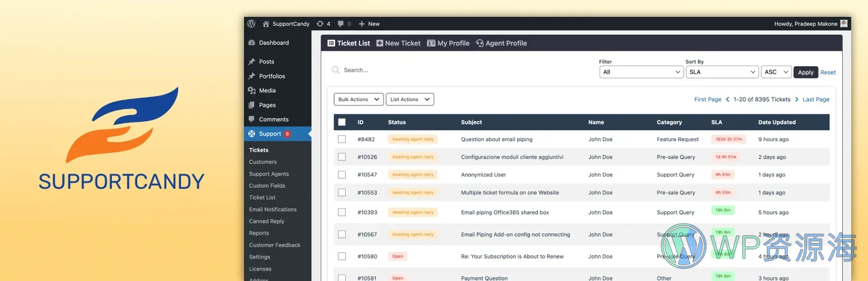868x281 pixels.
Task: Open the Filter dropdown set to All
Action: [x=641, y=72]
